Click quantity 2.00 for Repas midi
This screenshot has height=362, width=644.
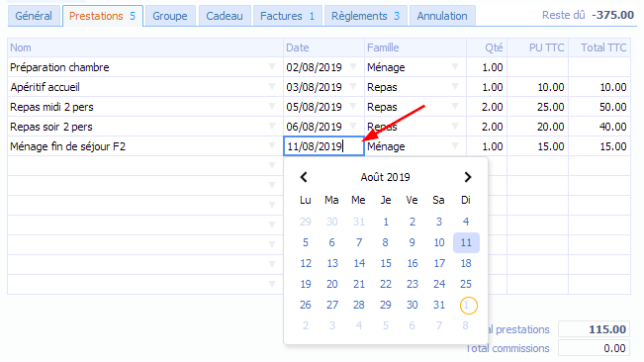click(x=487, y=107)
